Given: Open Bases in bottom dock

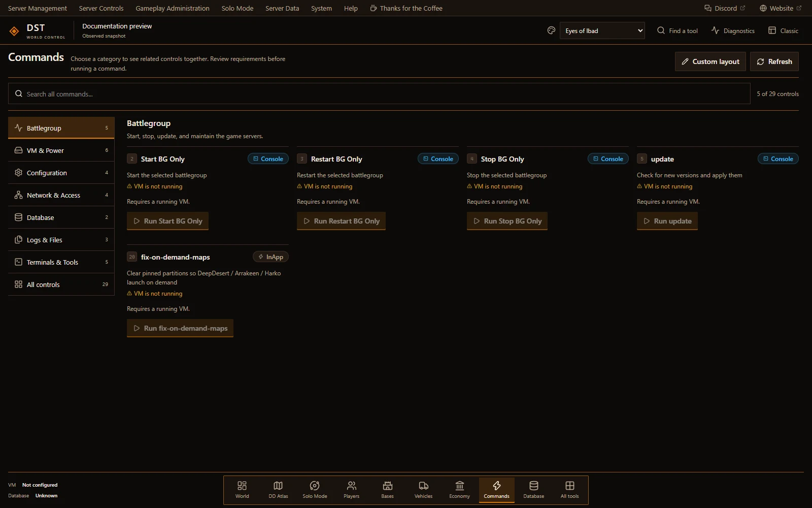Looking at the screenshot, I should tap(387, 490).
